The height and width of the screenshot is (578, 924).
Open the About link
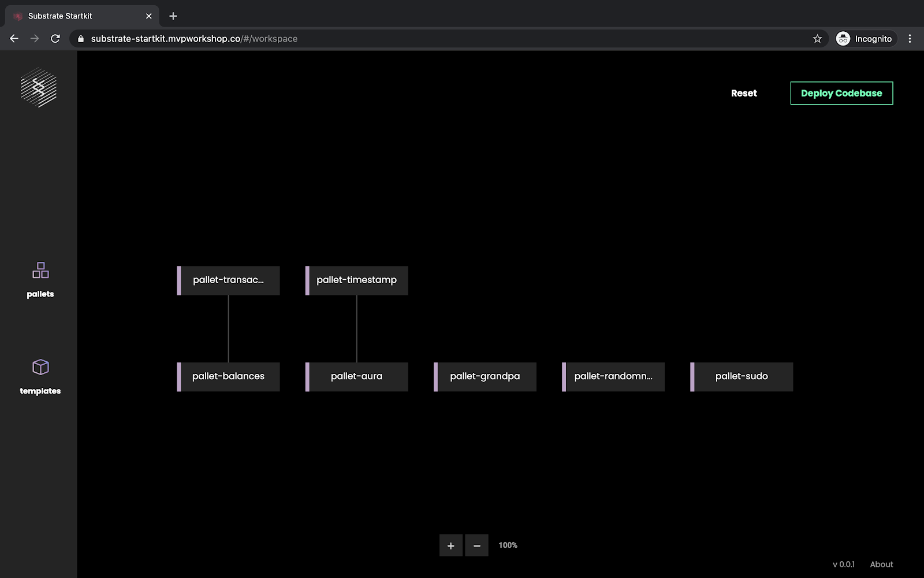click(881, 564)
